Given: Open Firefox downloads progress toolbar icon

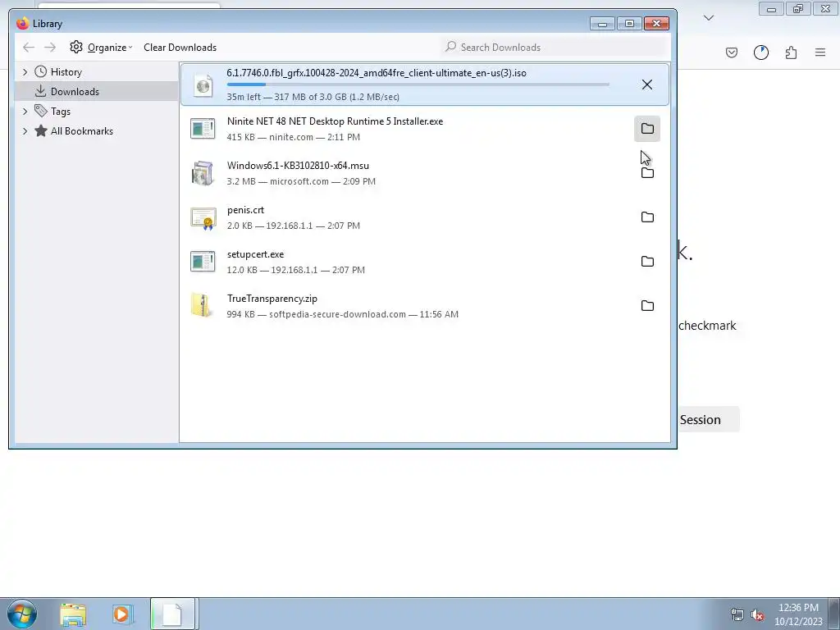Looking at the screenshot, I should (760, 52).
